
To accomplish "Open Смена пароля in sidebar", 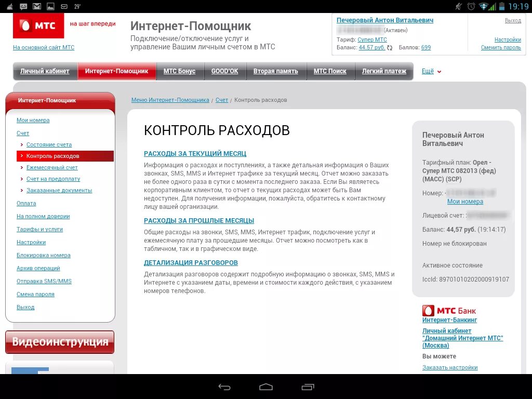I will pos(35,294).
